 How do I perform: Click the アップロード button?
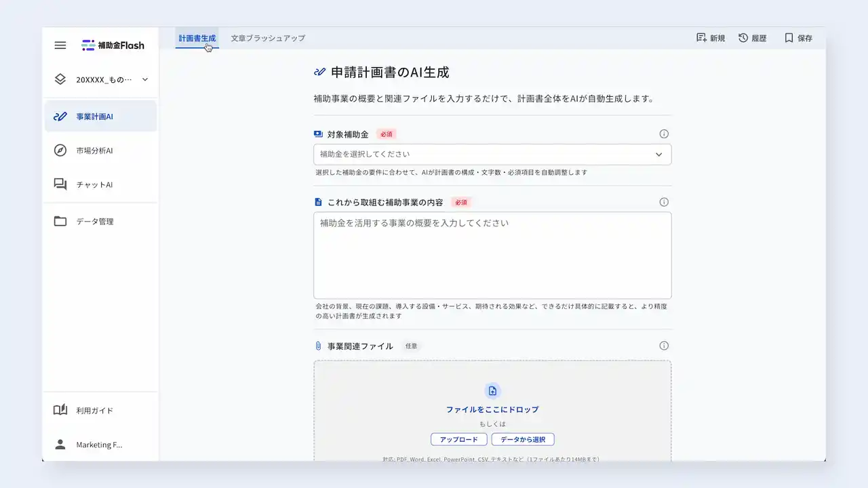point(458,439)
